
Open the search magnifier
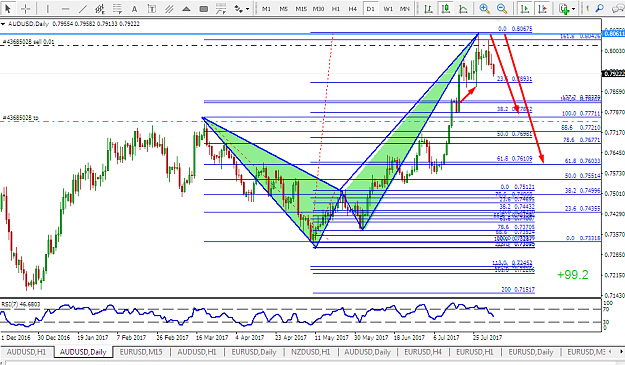tap(599, 8)
